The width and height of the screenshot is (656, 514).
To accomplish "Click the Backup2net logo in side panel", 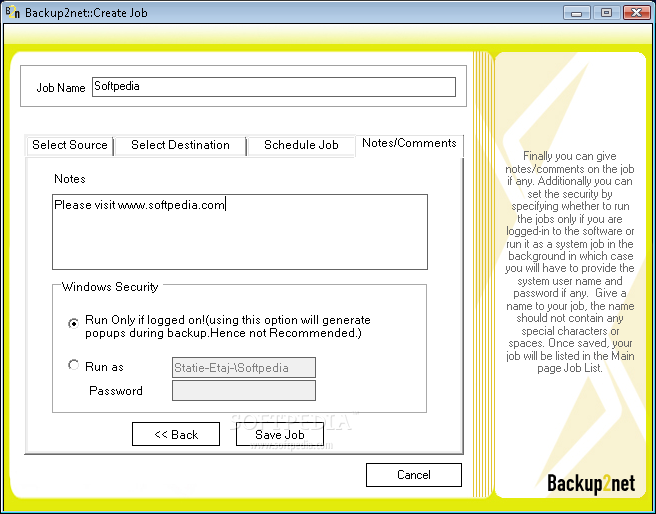I will coord(591,484).
